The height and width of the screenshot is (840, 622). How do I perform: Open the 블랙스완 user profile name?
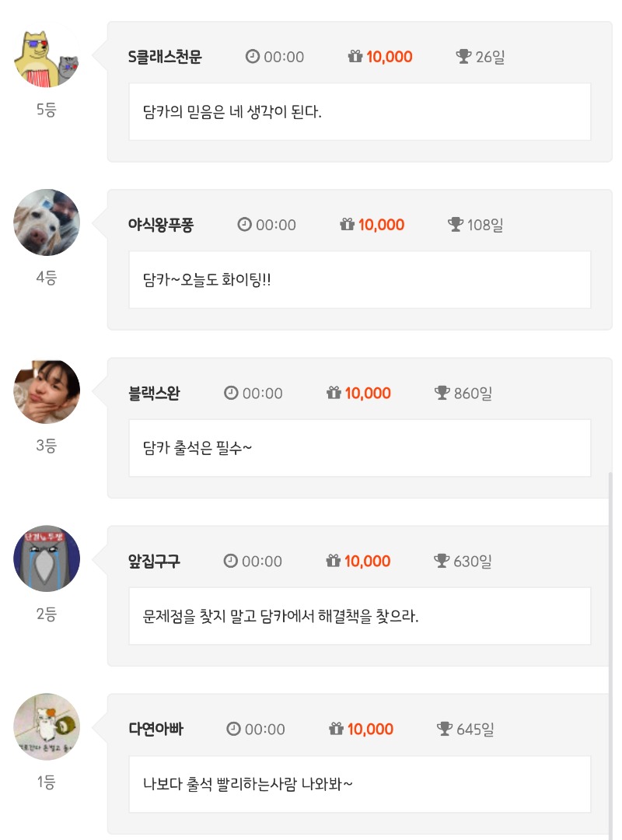click(154, 393)
